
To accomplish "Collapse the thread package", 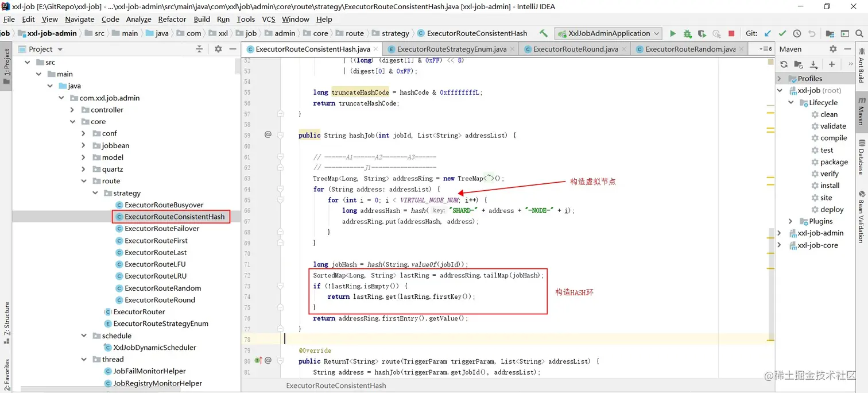I will pos(84,359).
